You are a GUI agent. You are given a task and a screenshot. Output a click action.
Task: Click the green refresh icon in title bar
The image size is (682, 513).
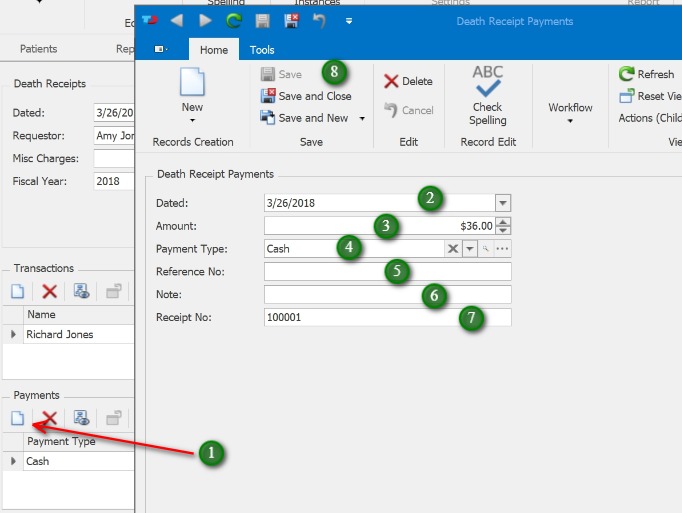coord(234,20)
